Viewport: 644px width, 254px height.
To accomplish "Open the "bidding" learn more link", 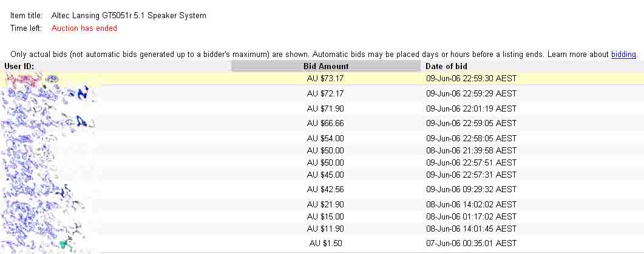I will pos(623,55).
